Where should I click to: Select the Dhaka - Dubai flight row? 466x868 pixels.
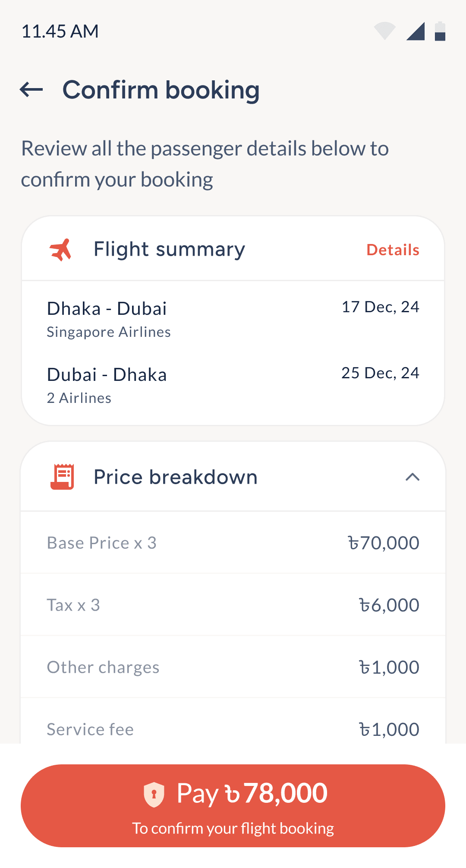(233, 319)
